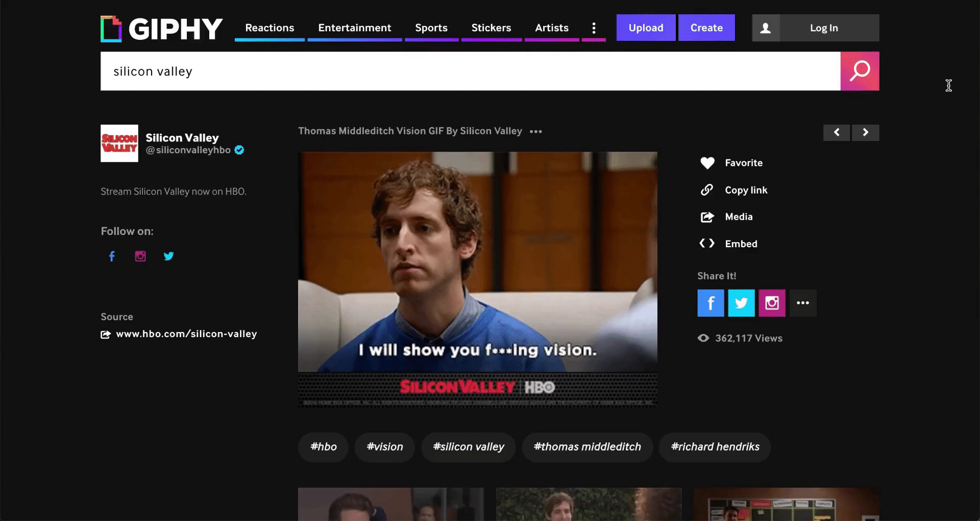The width and height of the screenshot is (980, 521).
Task: Expand more share options
Action: [803, 303]
